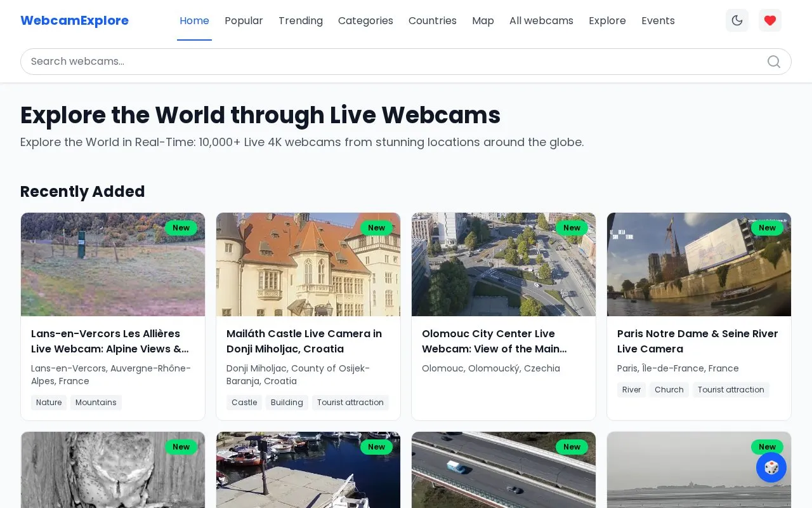Click the Recently Added heading

tap(82, 192)
